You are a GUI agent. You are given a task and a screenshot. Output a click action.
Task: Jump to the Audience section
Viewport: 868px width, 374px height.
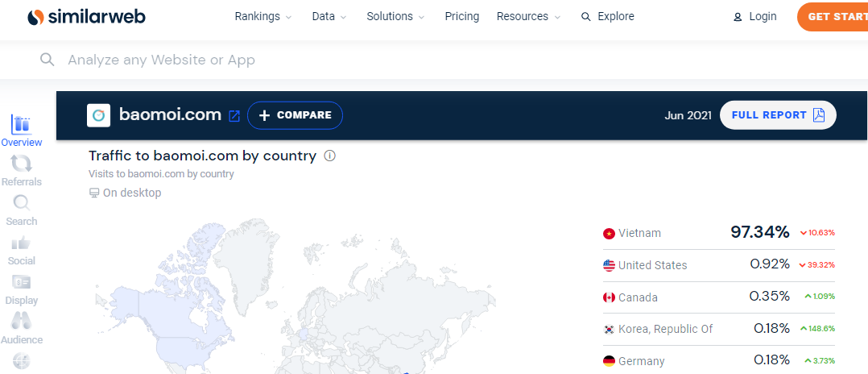(21, 322)
